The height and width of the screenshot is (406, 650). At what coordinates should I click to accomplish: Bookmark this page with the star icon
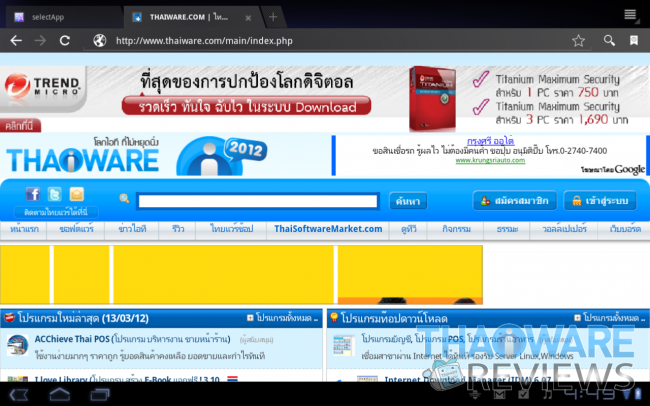578,41
